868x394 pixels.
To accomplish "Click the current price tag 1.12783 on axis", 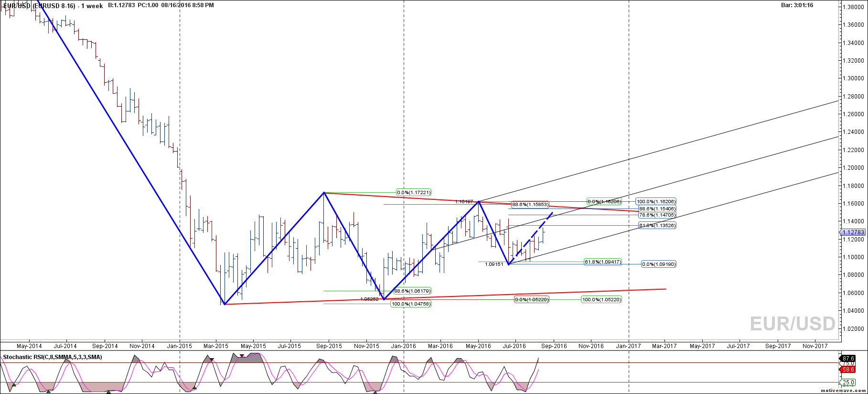I will [x=853, y=232].
